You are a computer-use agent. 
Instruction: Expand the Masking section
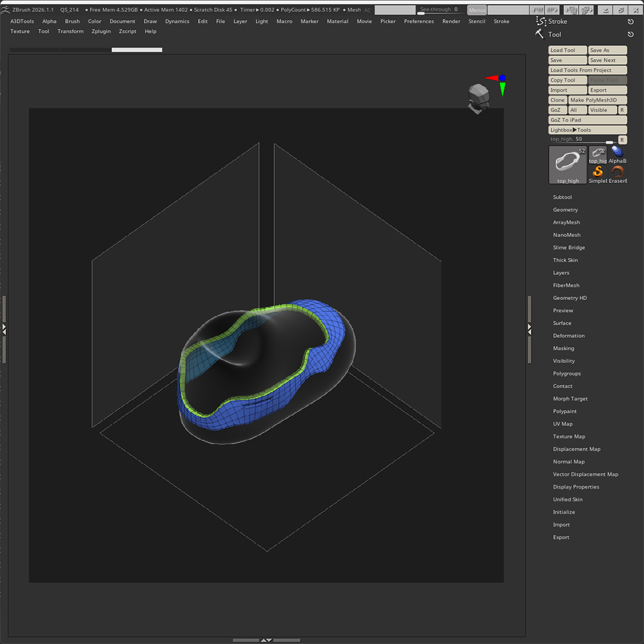point(563,348)
